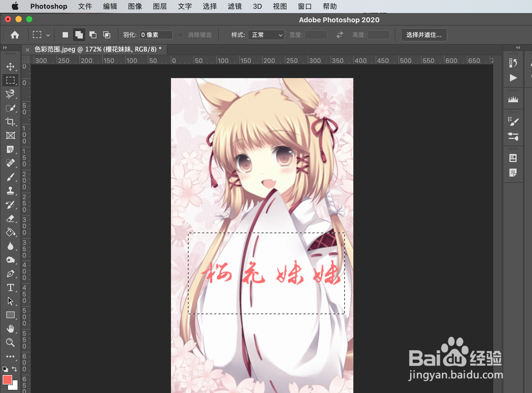Open the Histogram panel icon
The image size is (532, 393).
[513, 100]
